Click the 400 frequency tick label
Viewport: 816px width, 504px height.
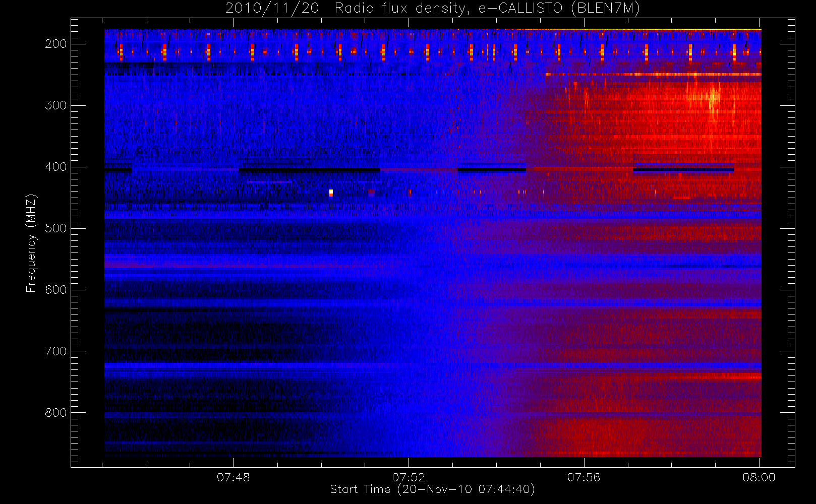click(x=55, y=167)
